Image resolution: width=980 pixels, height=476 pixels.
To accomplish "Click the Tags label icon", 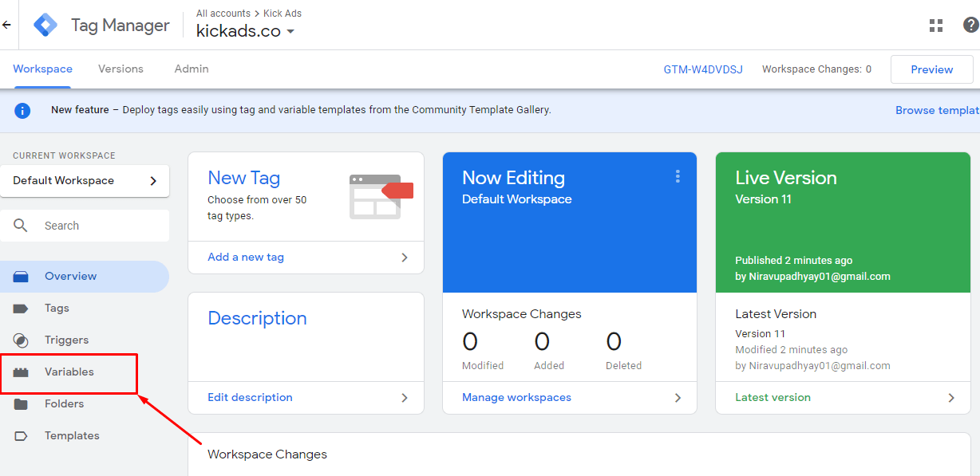I will click(x=21, y=309).
